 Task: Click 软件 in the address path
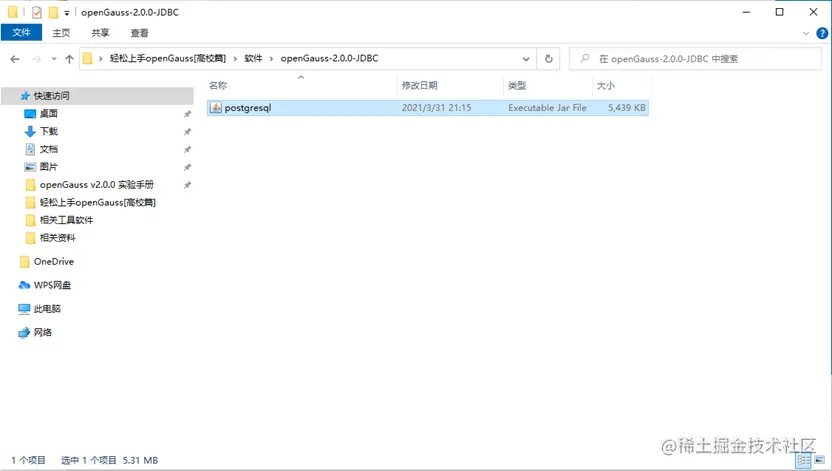pyautogui.click(x=253, y=58)
